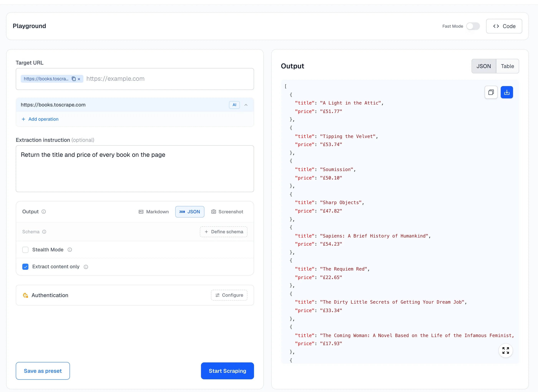Select Markdown output format

click(x=154, y=212)
